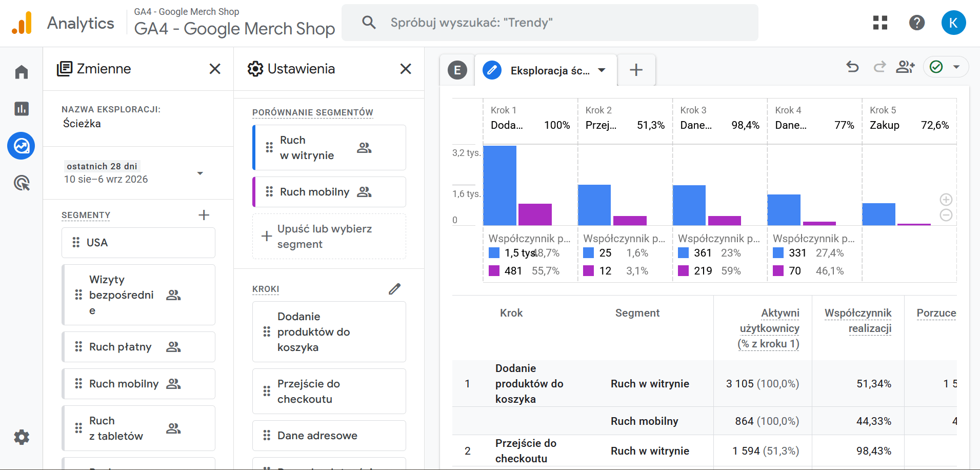
Task: Zoom out the funnel chart
Action: [x=946, y=215]
